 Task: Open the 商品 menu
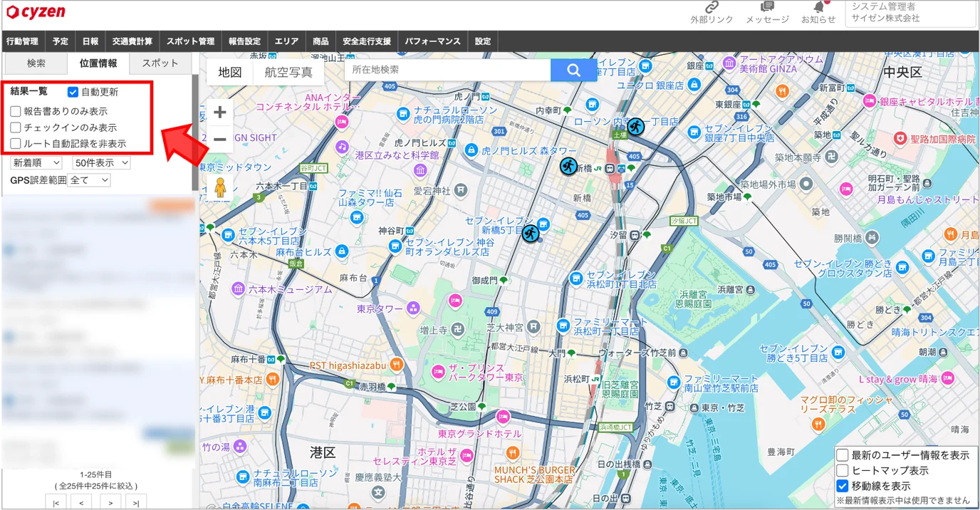[x=320, y=41]
